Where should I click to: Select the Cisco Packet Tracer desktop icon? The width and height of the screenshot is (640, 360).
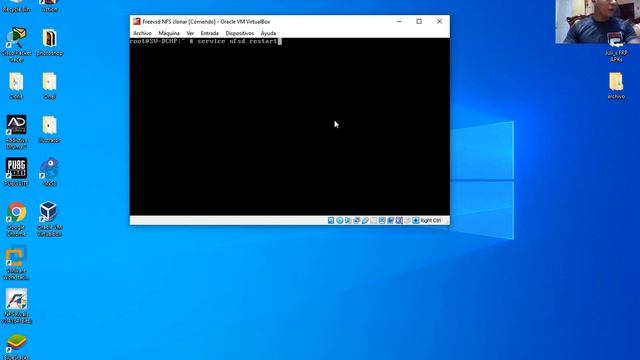16,44
